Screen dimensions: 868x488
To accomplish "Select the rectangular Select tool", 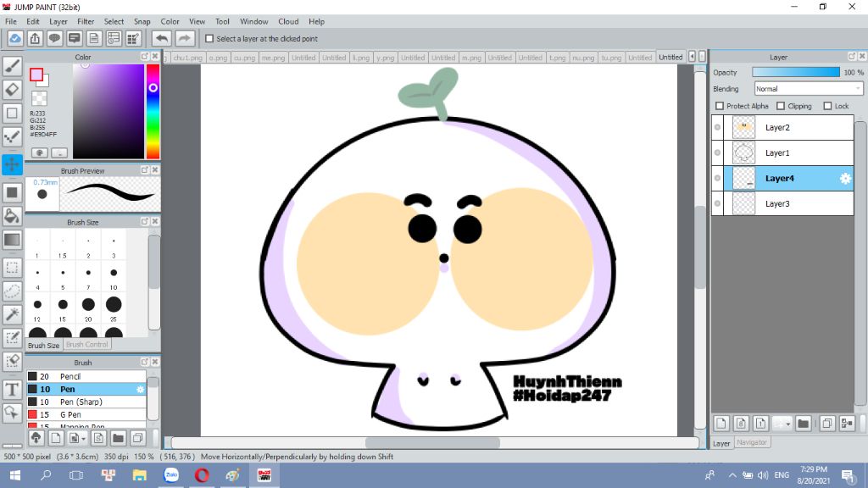I will point(12,268).
